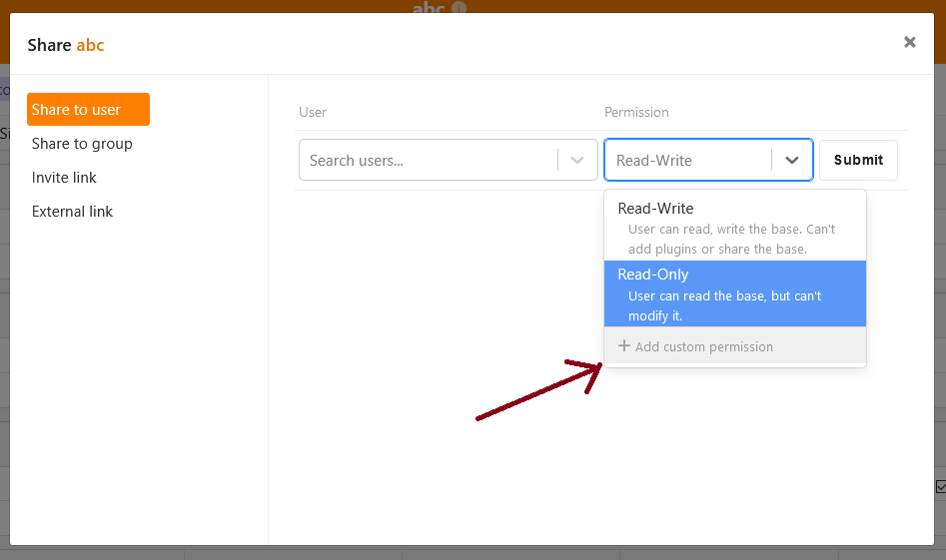
Task: Click the Read-Write permission select box
Action: click(689, 161)
